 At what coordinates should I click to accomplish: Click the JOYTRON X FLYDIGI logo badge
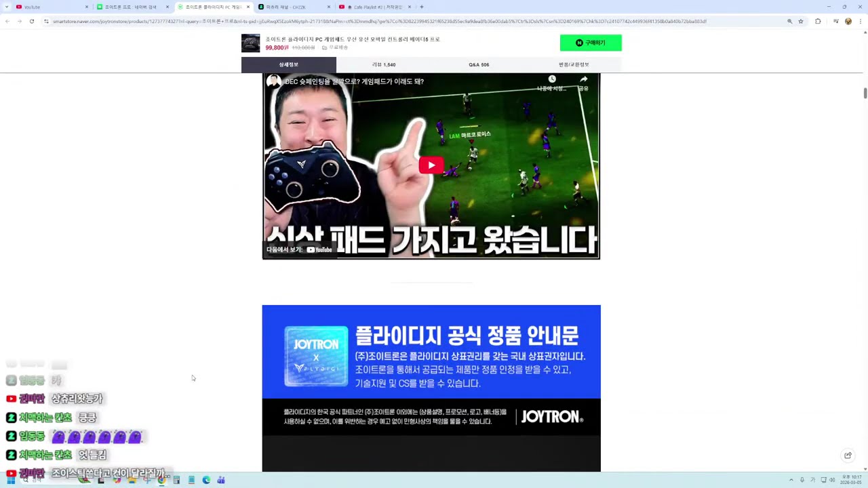[x=316, y=357]
